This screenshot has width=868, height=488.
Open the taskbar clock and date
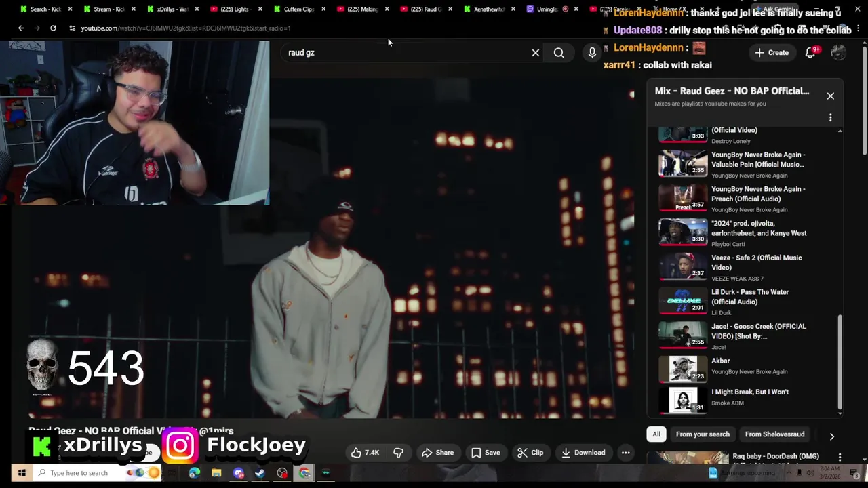click(831, 472)
